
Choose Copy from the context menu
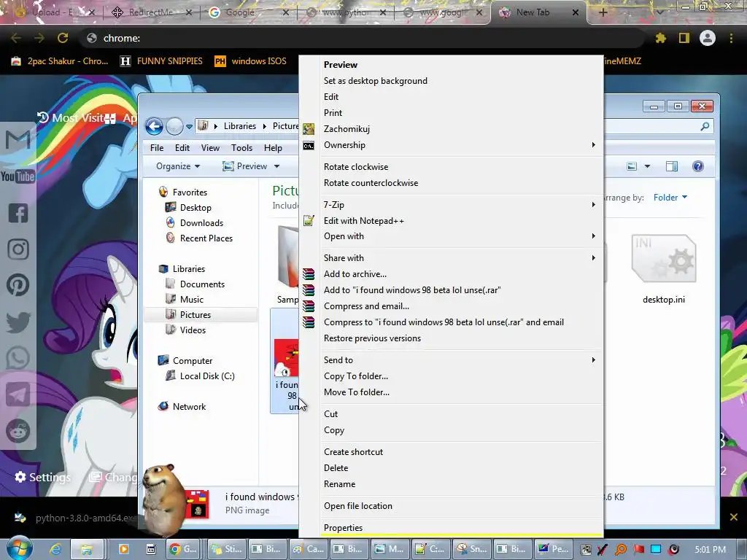pos(334,430)
